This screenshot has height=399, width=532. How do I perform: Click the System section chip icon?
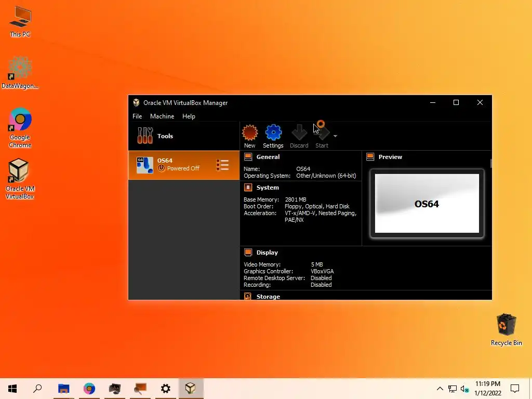[x=248, y=187]
